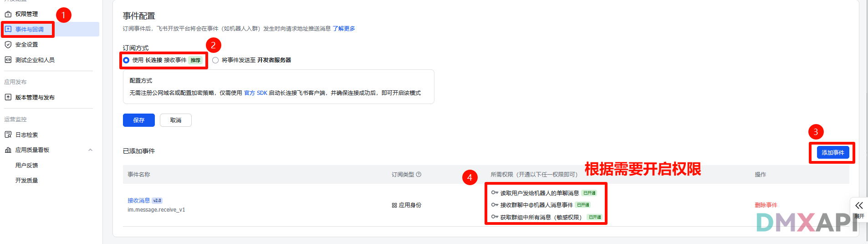Click the 测试企业和人员 icon
Viewport: 868px width, 244px height.
click(x=8, y=60)
